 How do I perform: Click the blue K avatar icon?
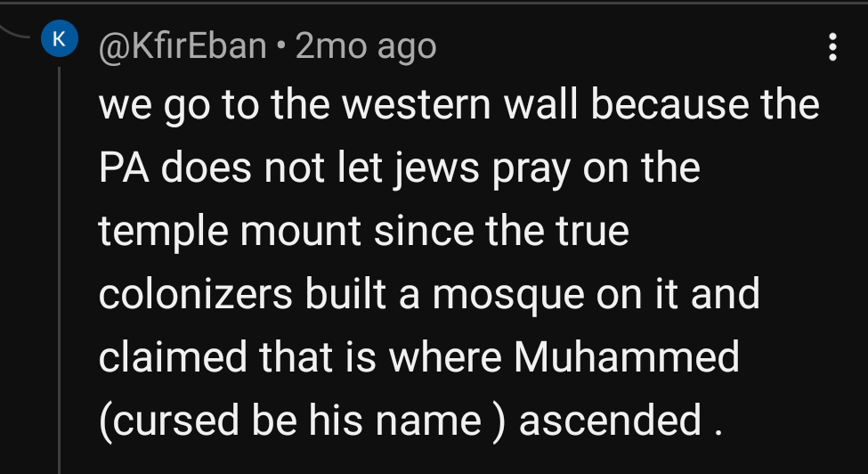point(59,40)
